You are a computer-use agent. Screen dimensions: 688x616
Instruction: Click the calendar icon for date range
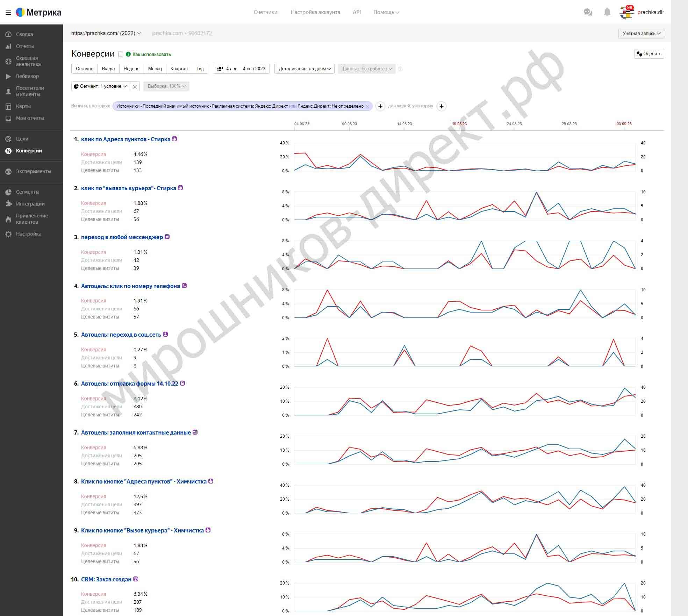click(x=220, y=69)
